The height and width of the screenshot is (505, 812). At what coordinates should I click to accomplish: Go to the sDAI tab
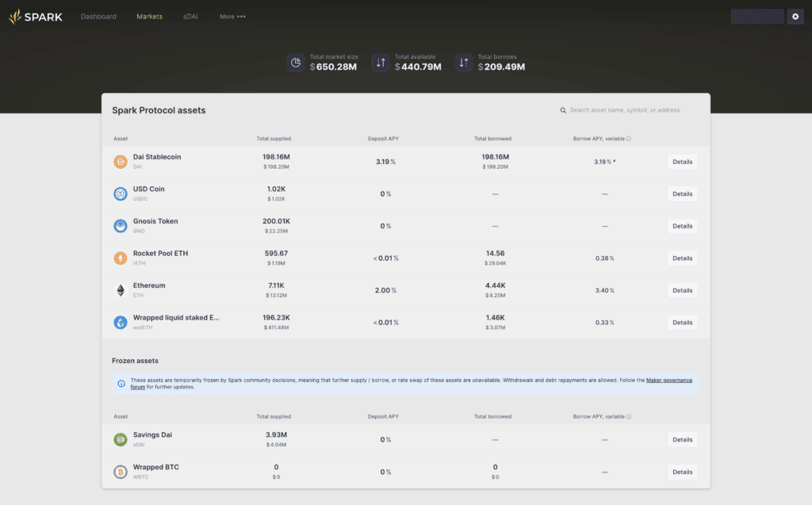pos(190,17)
